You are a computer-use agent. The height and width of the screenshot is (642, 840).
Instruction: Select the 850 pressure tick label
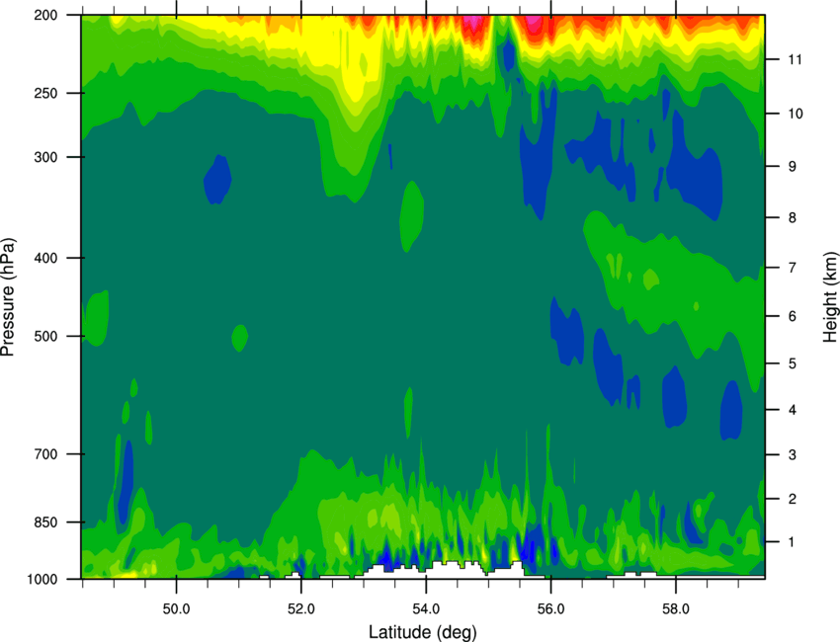[45, 522]
